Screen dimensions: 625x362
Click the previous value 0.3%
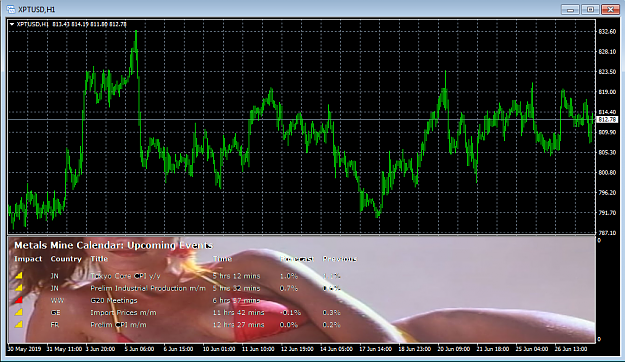coord(331,313)
